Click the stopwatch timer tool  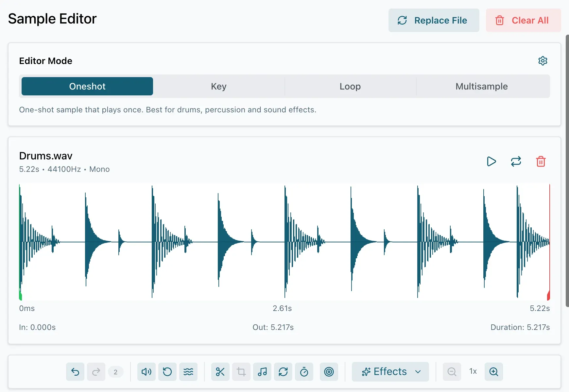(304, 372)
